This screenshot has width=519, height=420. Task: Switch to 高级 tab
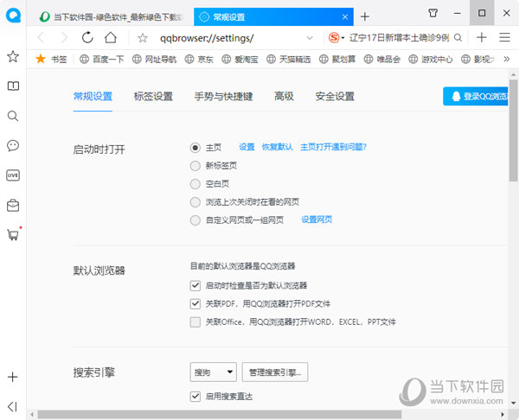[284, 96]
